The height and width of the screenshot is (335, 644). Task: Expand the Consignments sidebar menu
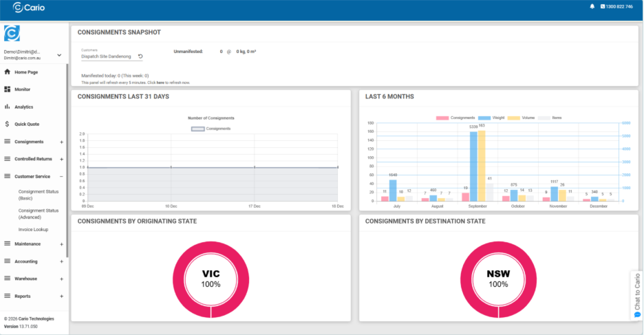click(62, 142)
